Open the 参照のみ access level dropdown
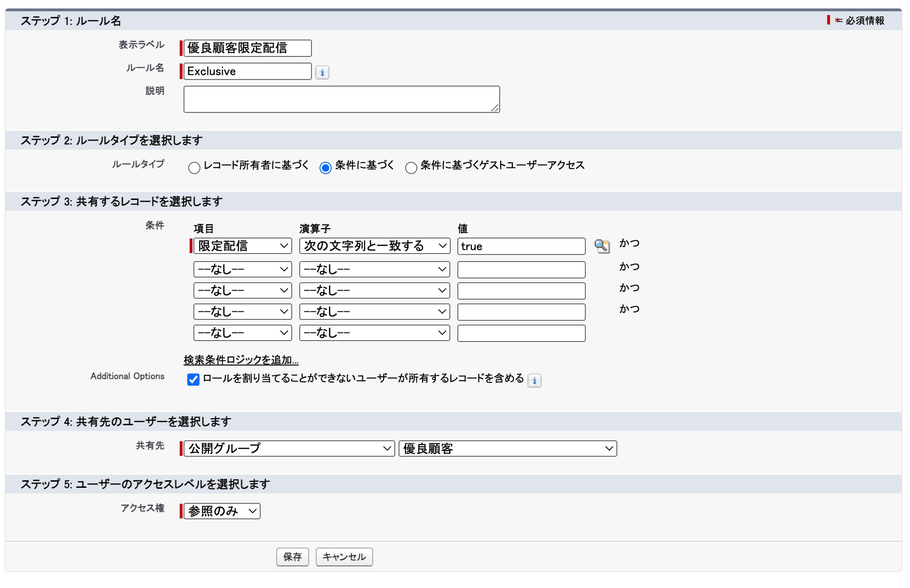Screen dimensions: 910x588 [x=222, y=511]
